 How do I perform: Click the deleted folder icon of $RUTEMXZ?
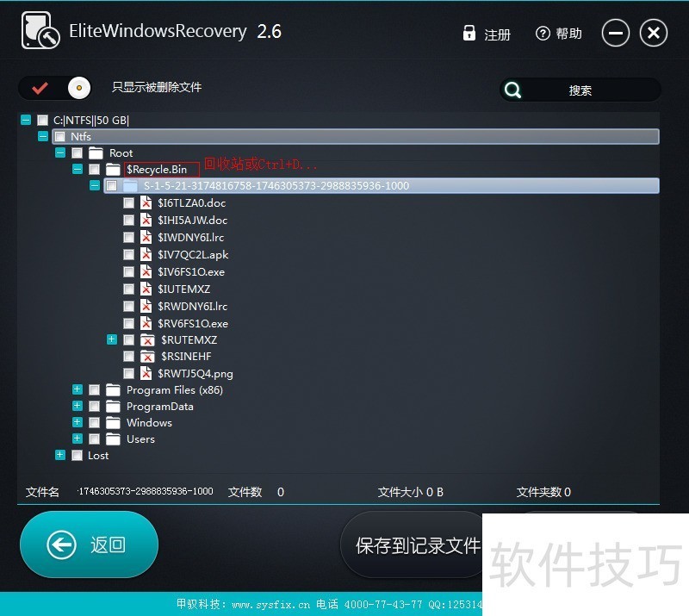[146, 340]
